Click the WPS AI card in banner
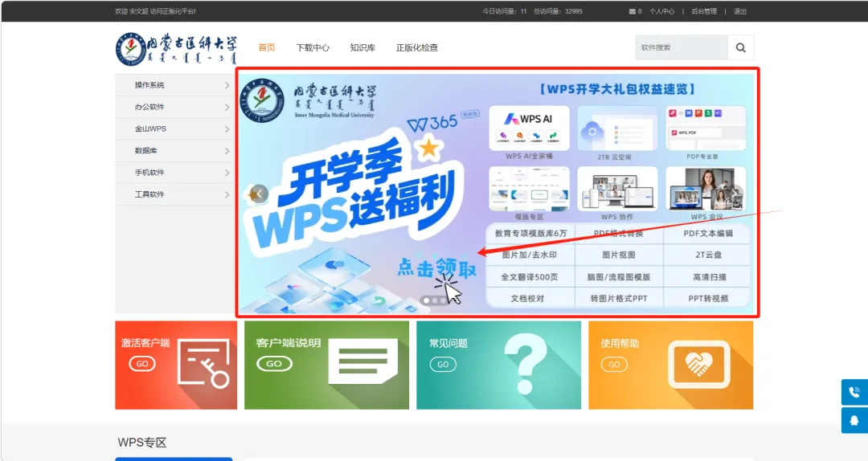This screenshot has width=868, height=461. [529, 129]
